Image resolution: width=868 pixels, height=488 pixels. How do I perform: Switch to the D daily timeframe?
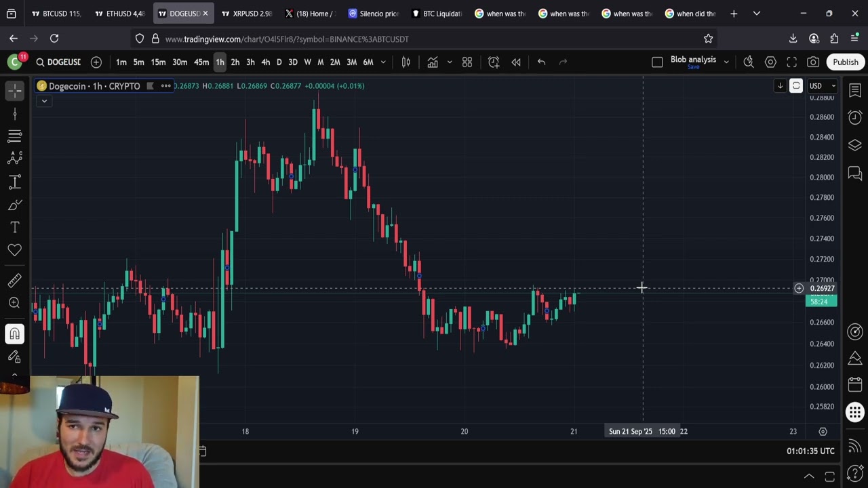coord(279,62)
